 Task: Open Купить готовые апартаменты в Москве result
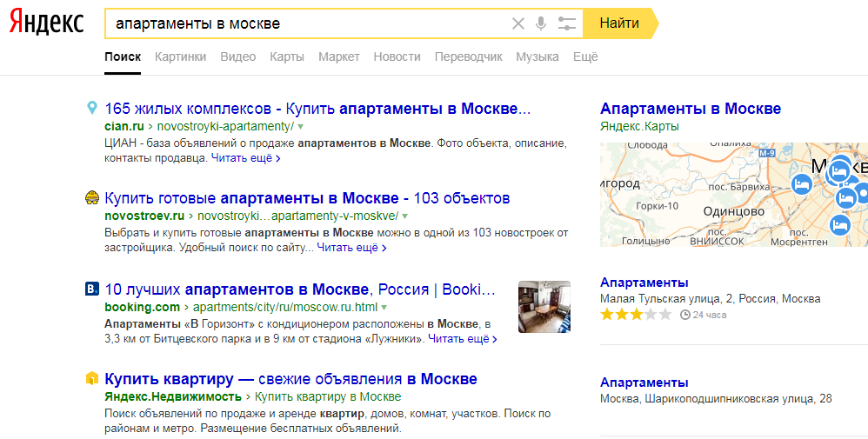[x=307, y=198]
